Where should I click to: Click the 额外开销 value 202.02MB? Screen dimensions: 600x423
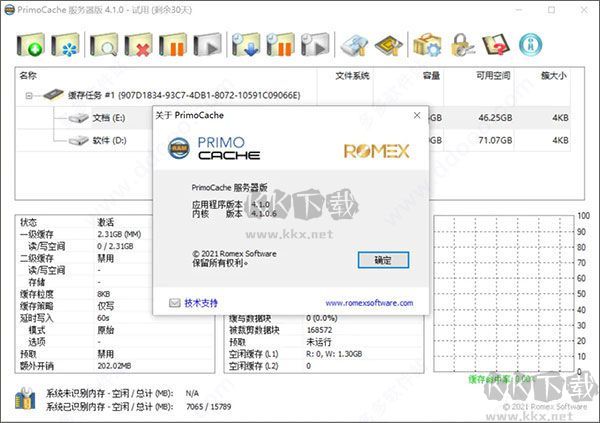pyautogui.click(x=114, y=366)
